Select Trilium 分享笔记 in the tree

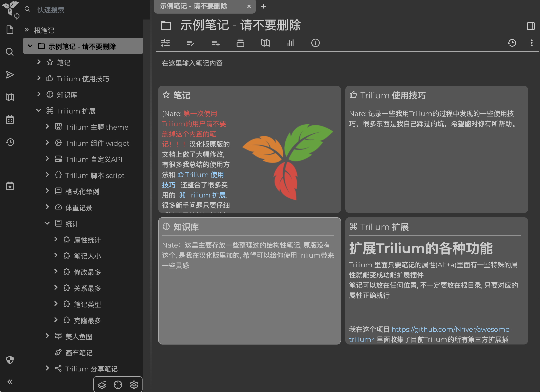pos(91,369)
